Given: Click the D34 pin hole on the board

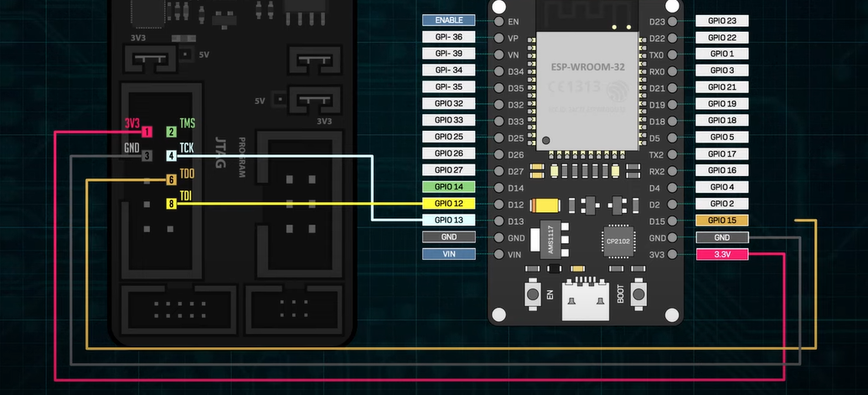Looking at the screenshot, I should click(499, 71).
